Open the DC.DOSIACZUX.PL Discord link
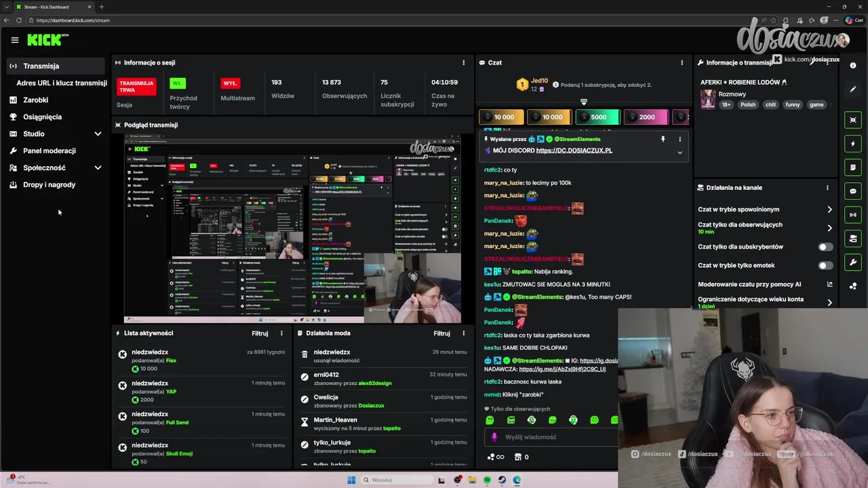This screenshot has width=868, height=488. pyautogui.click(x=574, y=150)
